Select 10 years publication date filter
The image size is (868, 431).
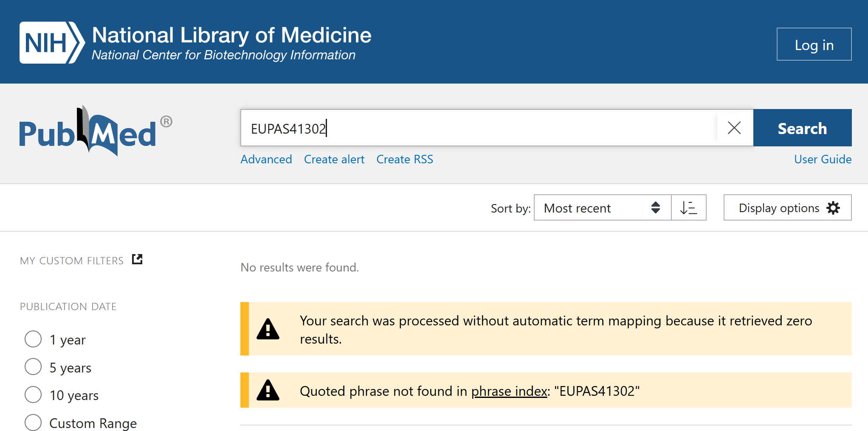(x=33, y=395)
